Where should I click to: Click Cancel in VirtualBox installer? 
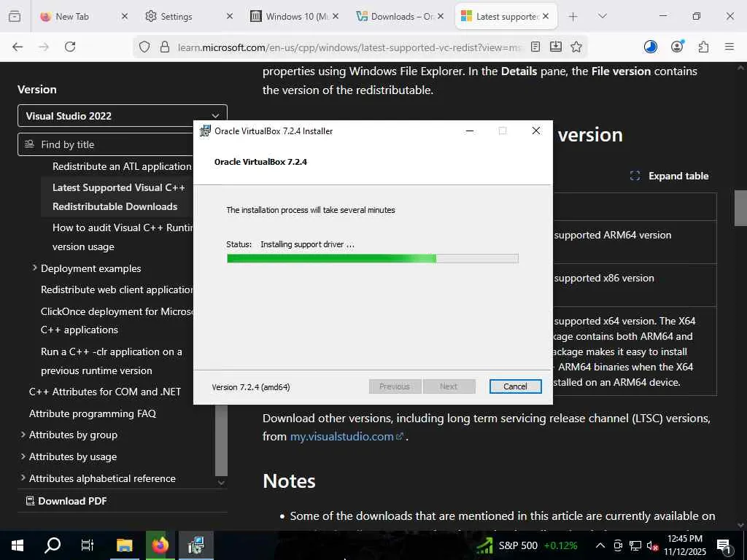(x=515, y=386)
